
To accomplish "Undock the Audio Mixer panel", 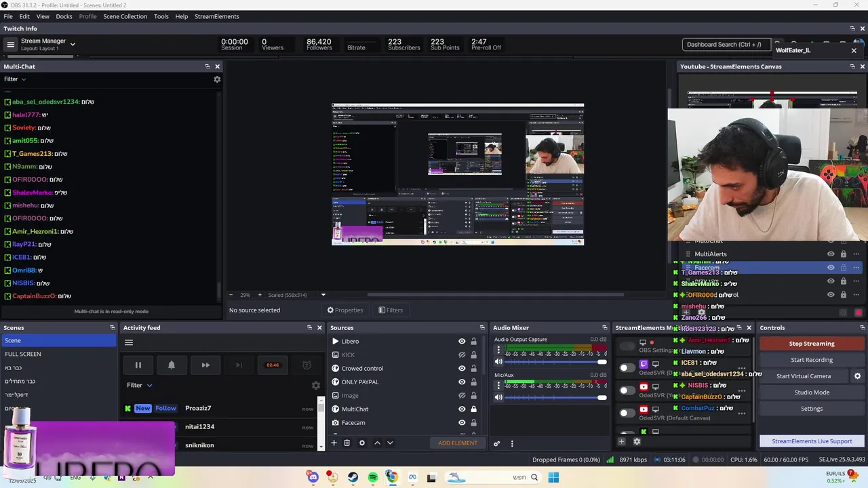I will coord(605,328).
